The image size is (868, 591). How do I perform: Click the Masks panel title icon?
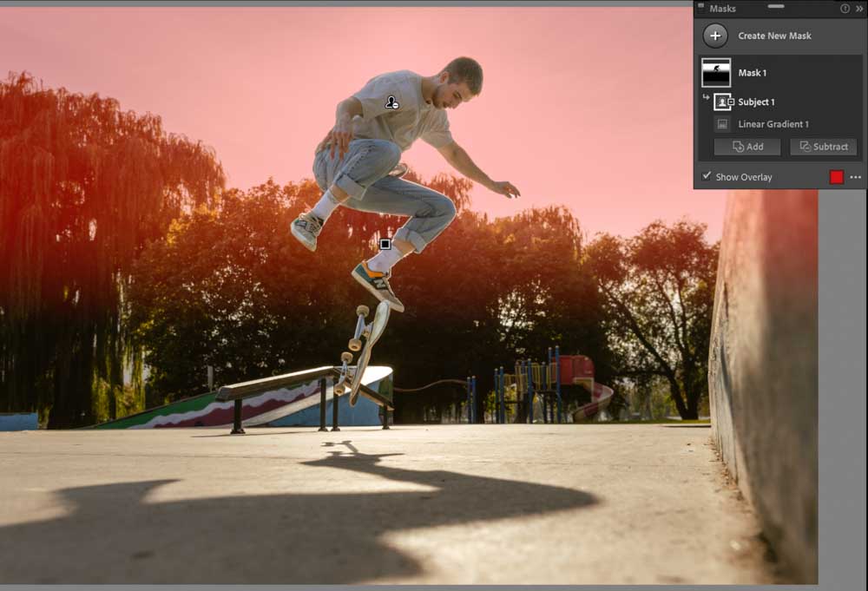click(700, 7)
